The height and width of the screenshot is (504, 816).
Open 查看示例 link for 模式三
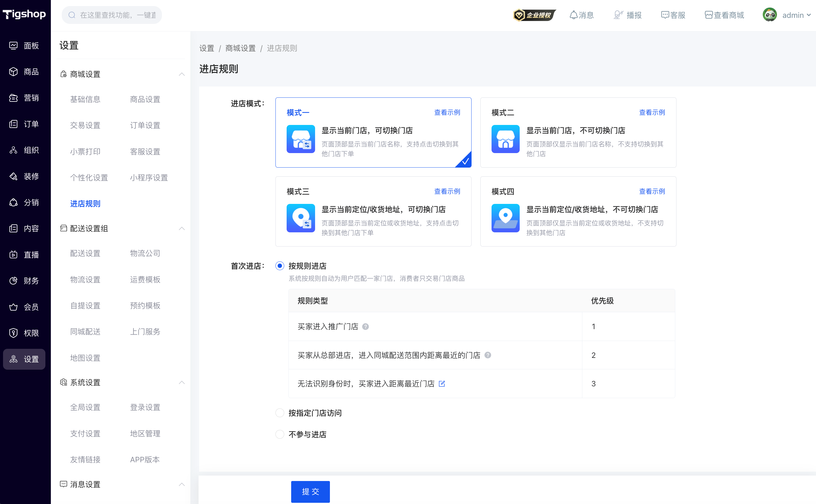click(x=447, y=191)
